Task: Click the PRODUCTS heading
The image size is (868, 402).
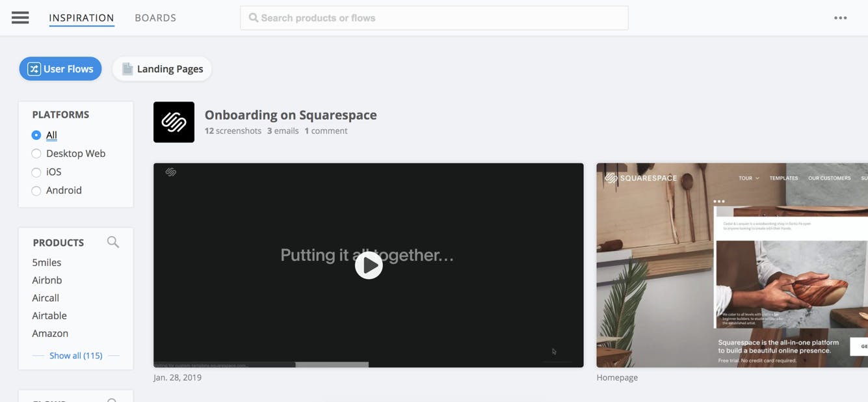Action: pyautogui.click(x=59, y=243)
